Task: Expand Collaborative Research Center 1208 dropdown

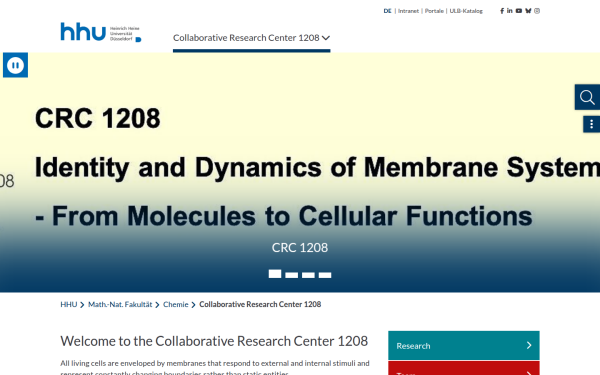Action: pyautogui.click(x=251, y=38)
